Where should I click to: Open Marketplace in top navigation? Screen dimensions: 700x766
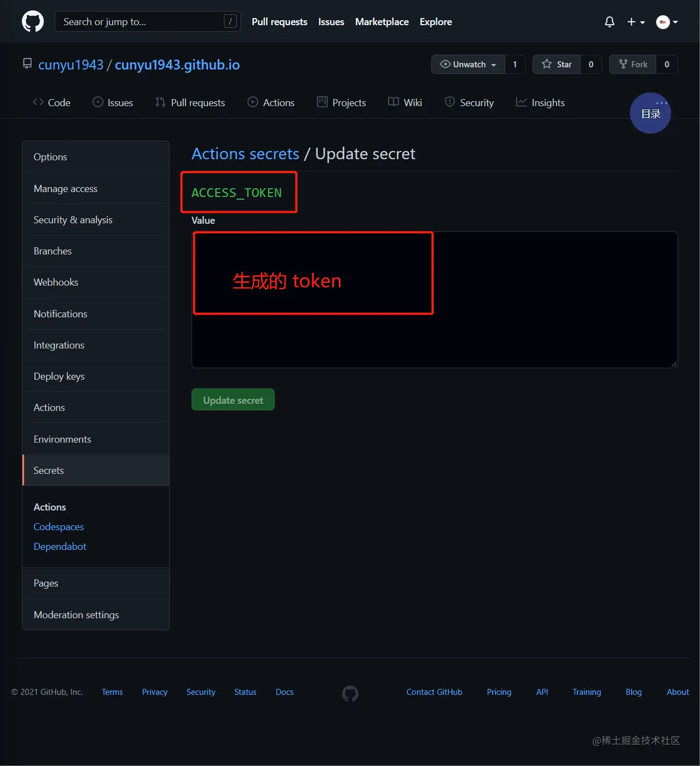click(x=382, y=22)
